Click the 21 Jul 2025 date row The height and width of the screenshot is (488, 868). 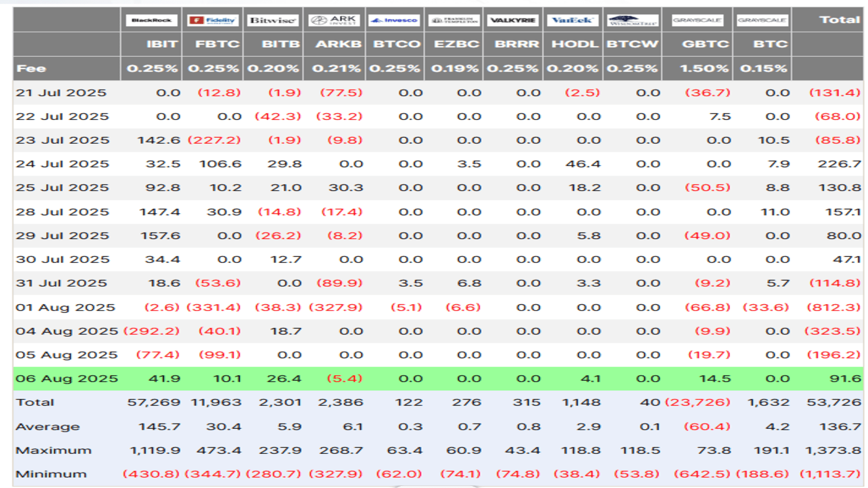(x=61, y=93)
